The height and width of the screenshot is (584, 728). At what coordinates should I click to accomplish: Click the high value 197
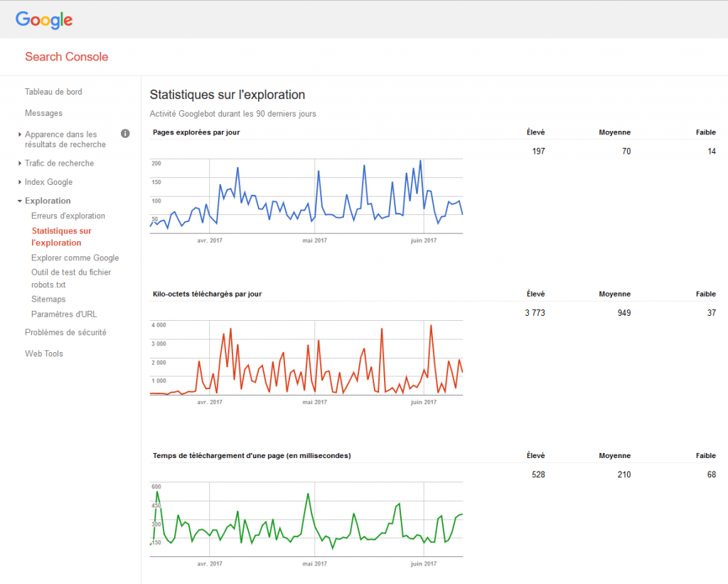(x=539, y=152)
